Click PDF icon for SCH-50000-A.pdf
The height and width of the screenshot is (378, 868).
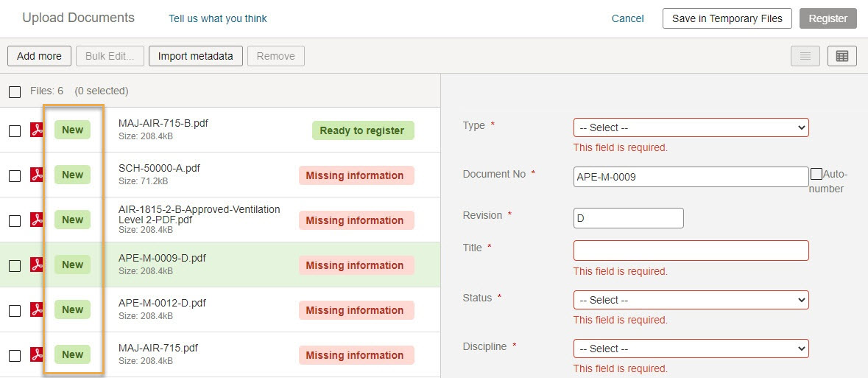37,175
